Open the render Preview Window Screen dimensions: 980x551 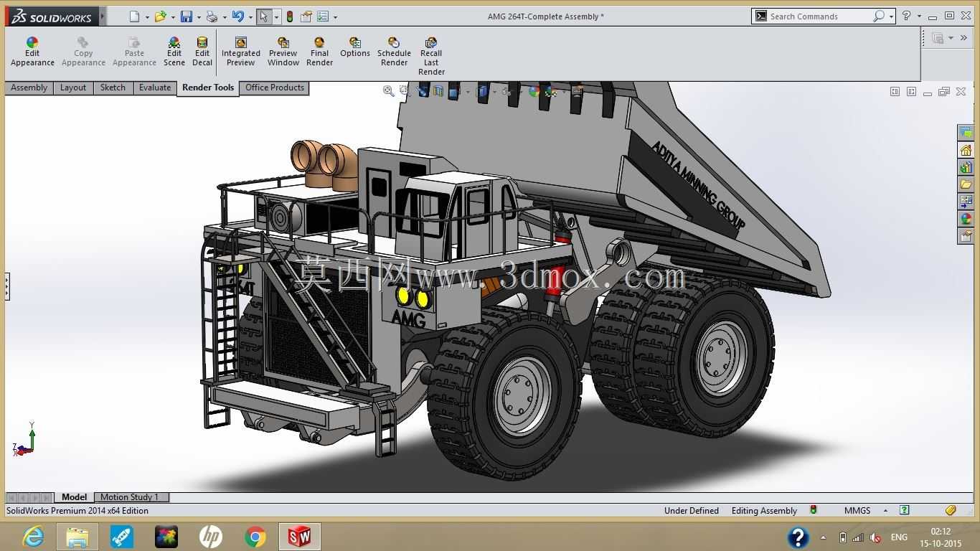[283, 52]
